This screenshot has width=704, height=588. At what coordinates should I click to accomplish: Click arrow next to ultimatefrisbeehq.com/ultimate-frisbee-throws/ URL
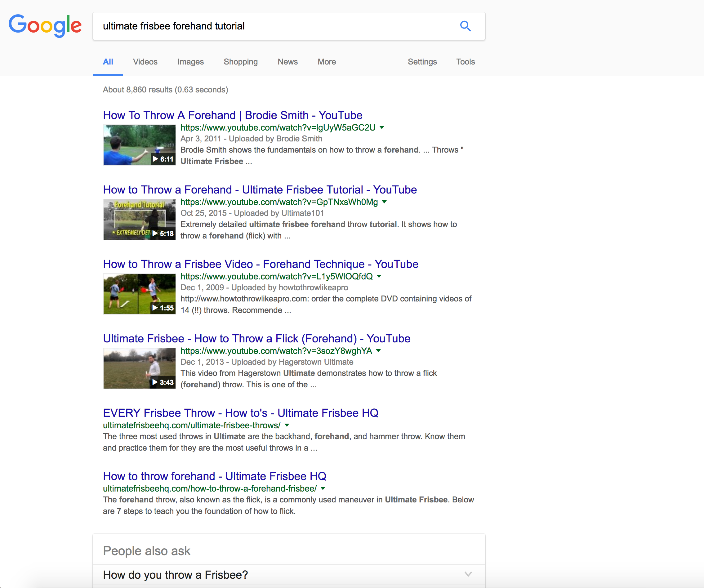coord(287,425)
